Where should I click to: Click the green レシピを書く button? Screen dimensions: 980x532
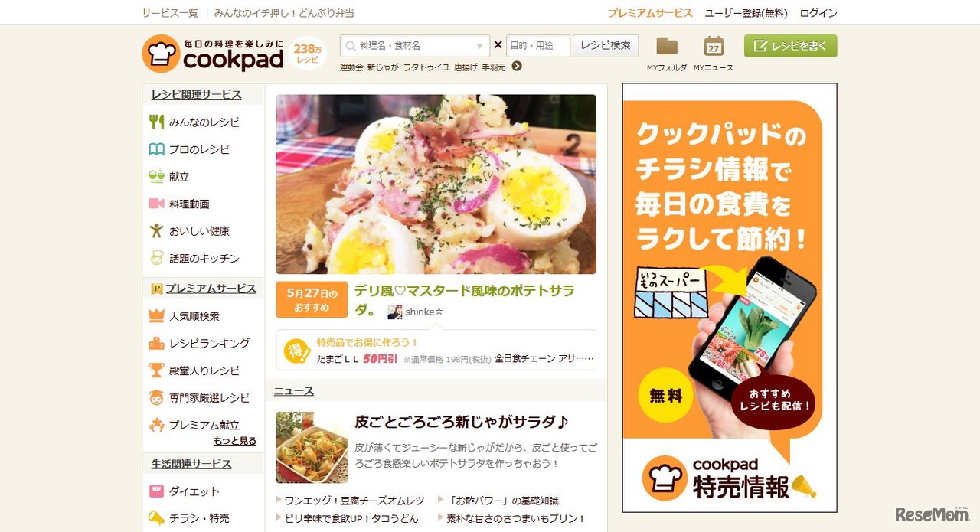tap(791, 46)
